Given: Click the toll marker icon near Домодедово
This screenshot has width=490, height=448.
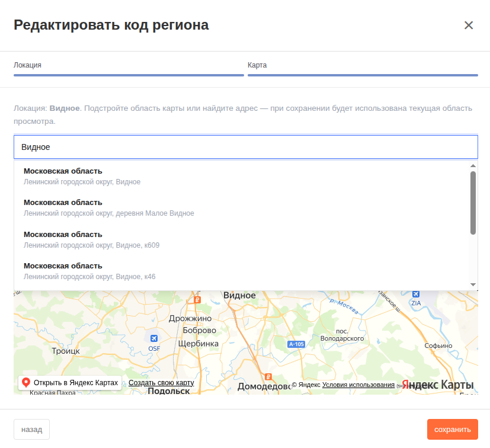Looking at the screenshot, I should (268, 376).
